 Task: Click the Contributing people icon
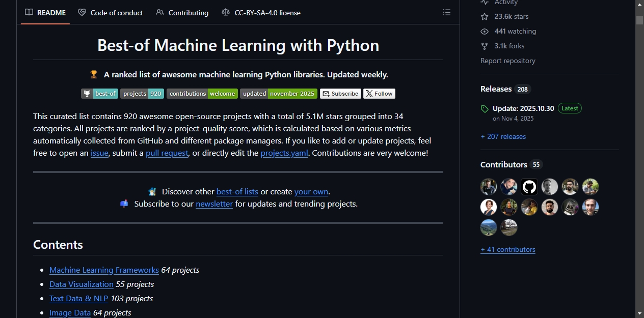coord(160,12)
